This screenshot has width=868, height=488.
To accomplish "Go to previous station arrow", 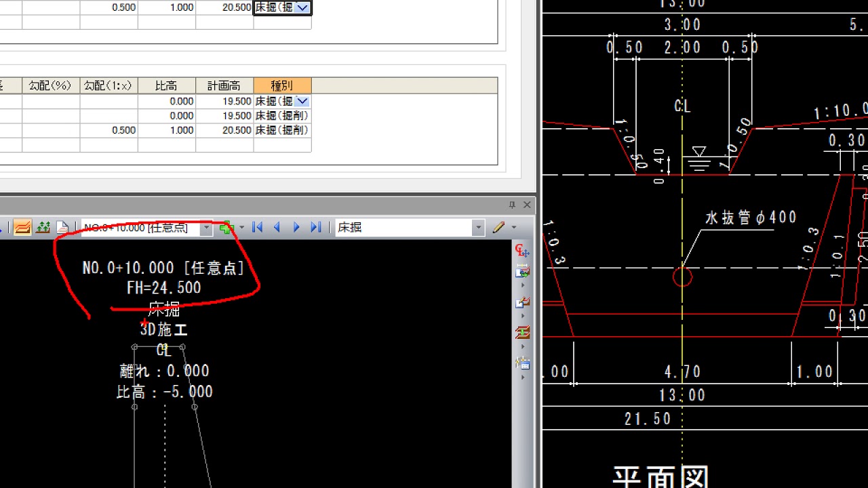I will 277,228.
